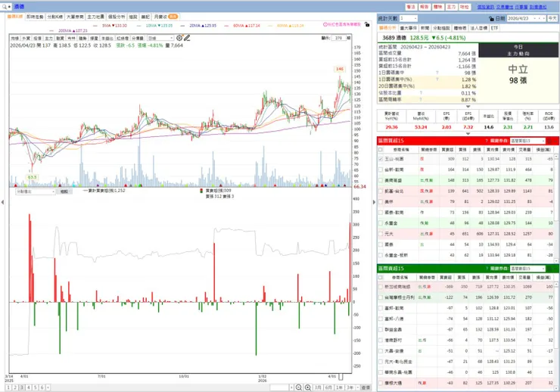This screenshot has height=392, width=560.
Task: Click the 中立 98 張 main-force indicator
Action: [518, 74]
